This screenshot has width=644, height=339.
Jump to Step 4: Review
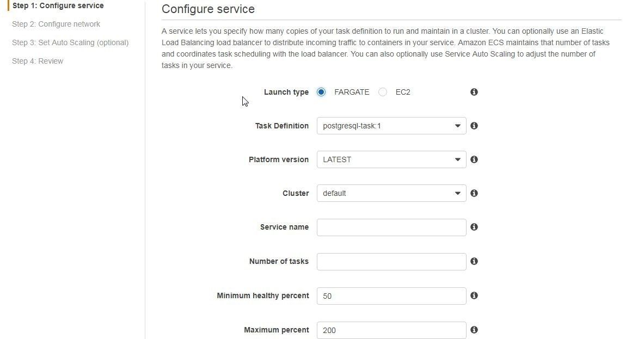point(38,61)
